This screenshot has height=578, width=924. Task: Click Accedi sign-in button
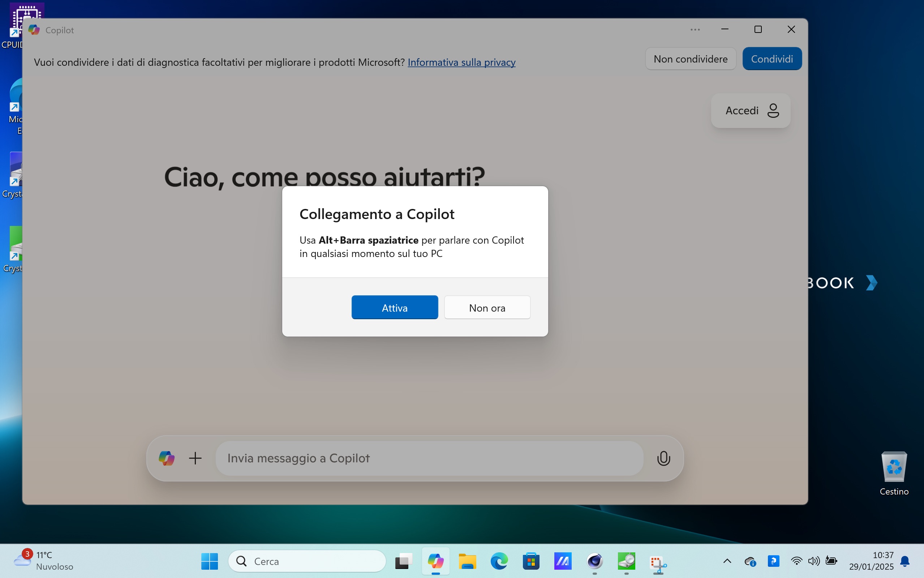tap(751, 111)
